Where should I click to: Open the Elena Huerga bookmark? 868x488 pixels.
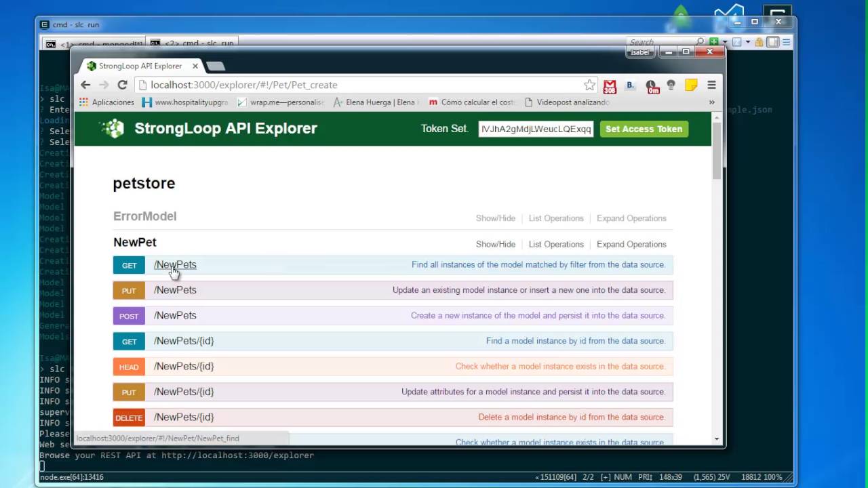tap(376, 102)
